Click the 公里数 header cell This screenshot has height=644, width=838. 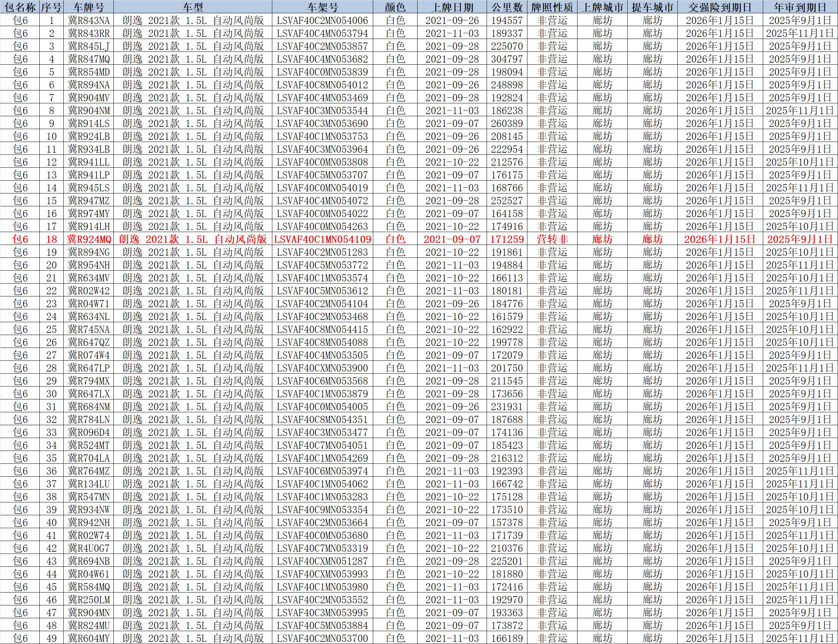507,7
